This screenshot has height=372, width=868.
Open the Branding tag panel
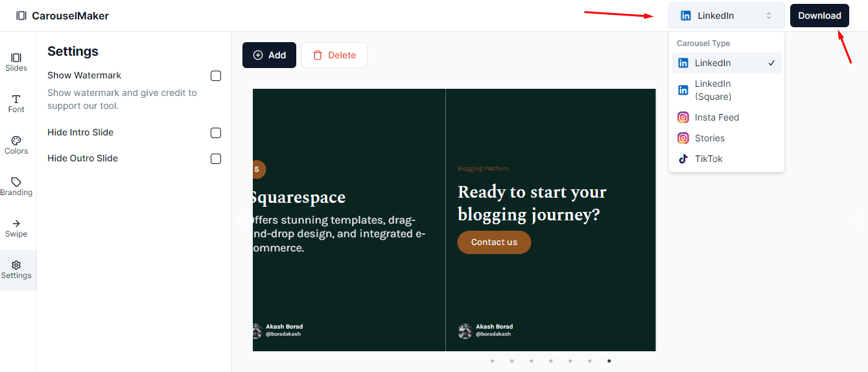(x=16, y=187)
